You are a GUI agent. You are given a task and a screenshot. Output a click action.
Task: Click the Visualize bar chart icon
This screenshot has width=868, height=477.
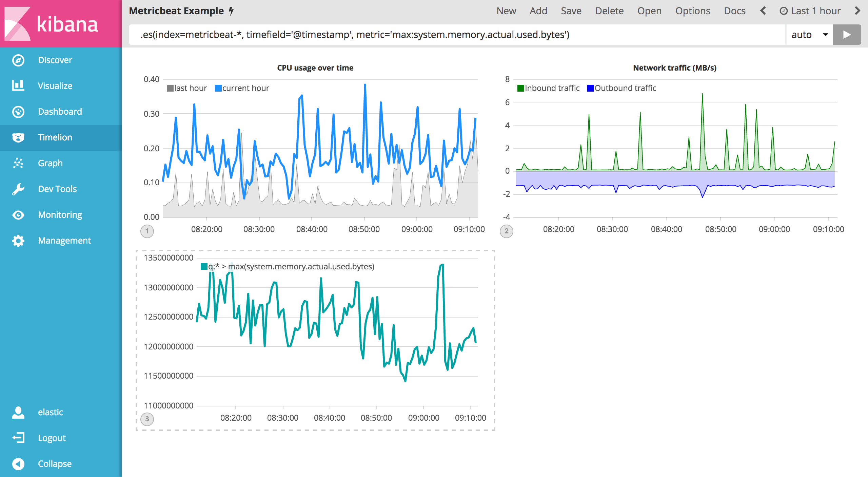pyautogui.click(x=18, y=86)
